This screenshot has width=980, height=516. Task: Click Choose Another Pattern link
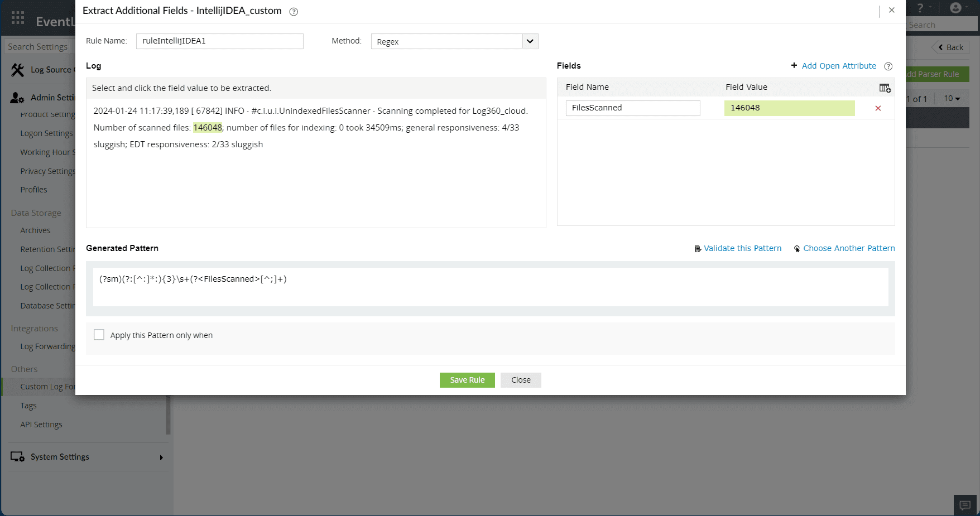849,248
